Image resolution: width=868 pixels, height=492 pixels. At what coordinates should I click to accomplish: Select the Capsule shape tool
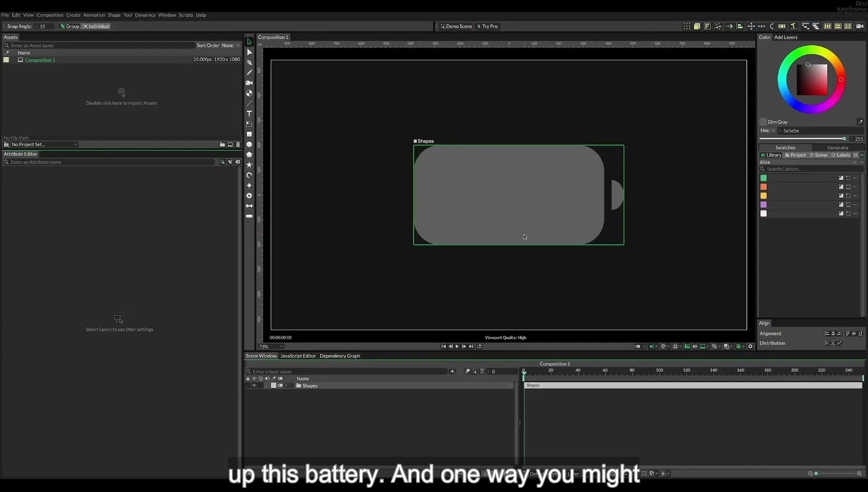point(249,216)
